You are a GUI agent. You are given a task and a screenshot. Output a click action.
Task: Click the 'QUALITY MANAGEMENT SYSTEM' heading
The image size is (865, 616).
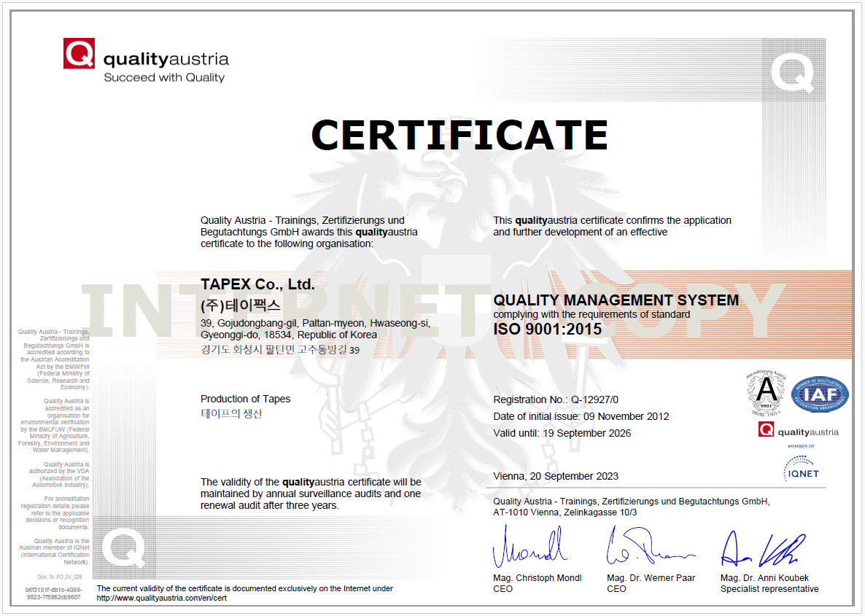[616, 300]
